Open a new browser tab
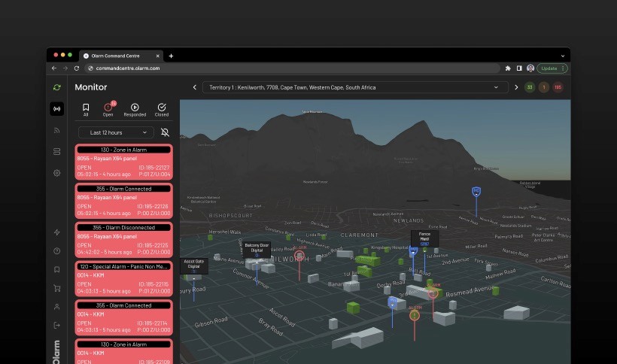 point(171,56)
